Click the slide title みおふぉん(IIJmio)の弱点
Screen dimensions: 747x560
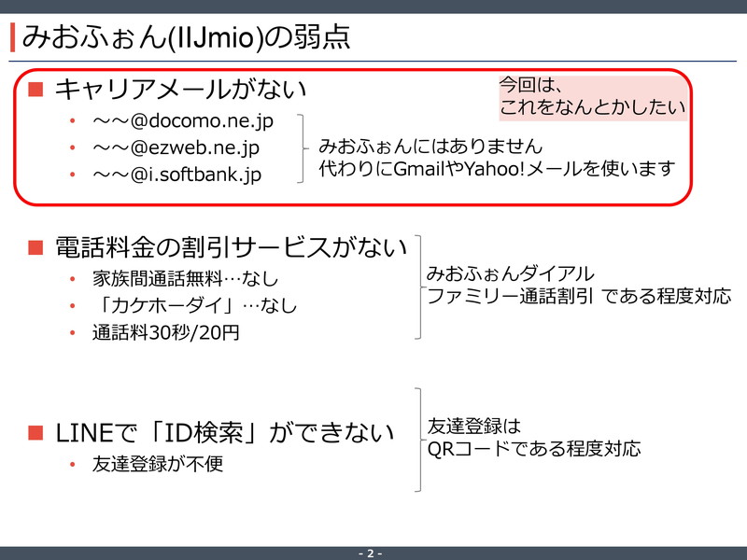(186, 37)
